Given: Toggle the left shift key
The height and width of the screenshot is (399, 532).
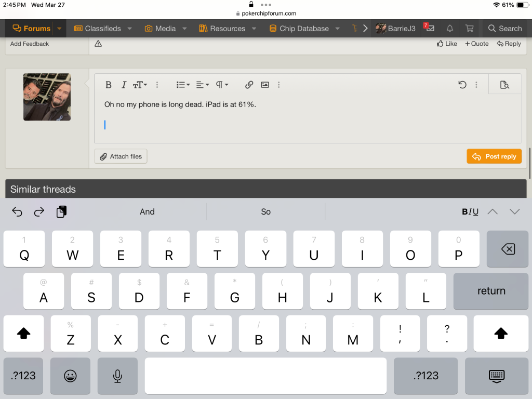Looking at the screenshot, I should tap(24, 334).
